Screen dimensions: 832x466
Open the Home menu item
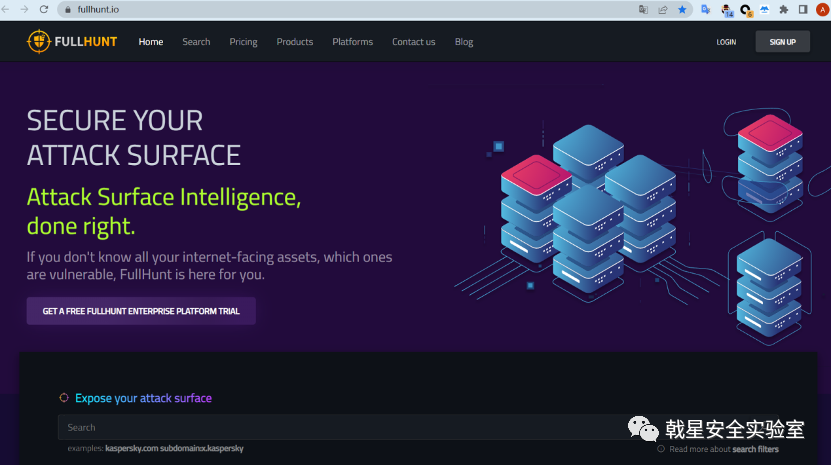point(151,42)
